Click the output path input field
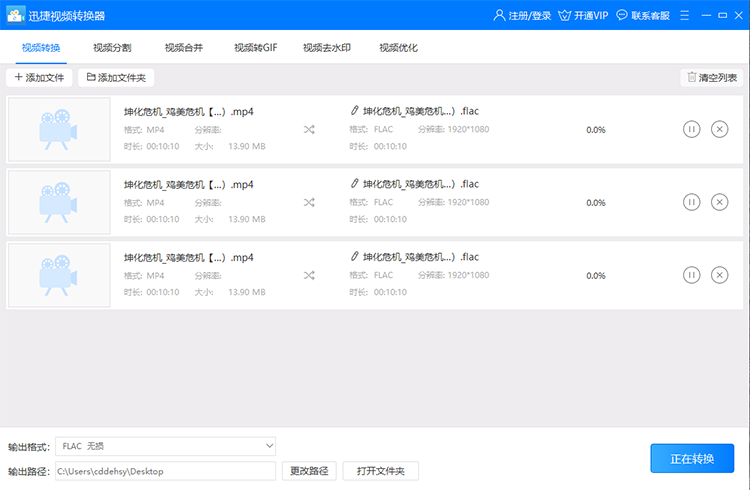This screenshot has height=490, width=750. click(165, 471)
